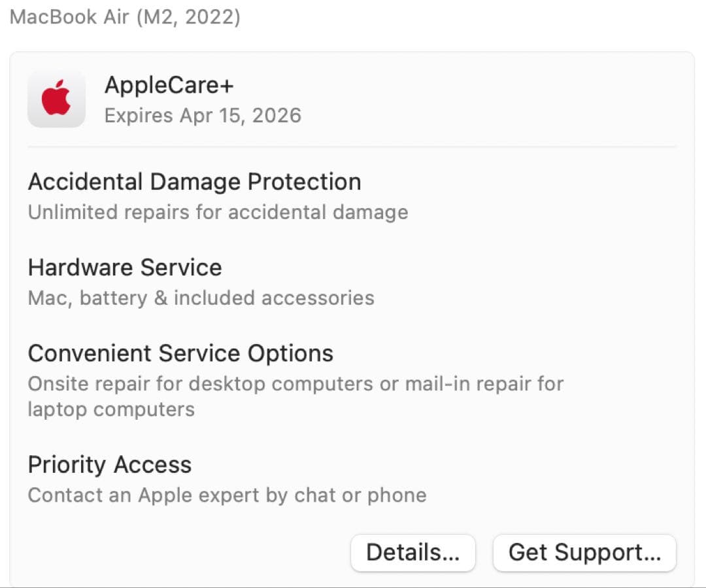The image size is (706, 588).
Task: Select the AppleCare+ plan title
Action: coord(169,86)
